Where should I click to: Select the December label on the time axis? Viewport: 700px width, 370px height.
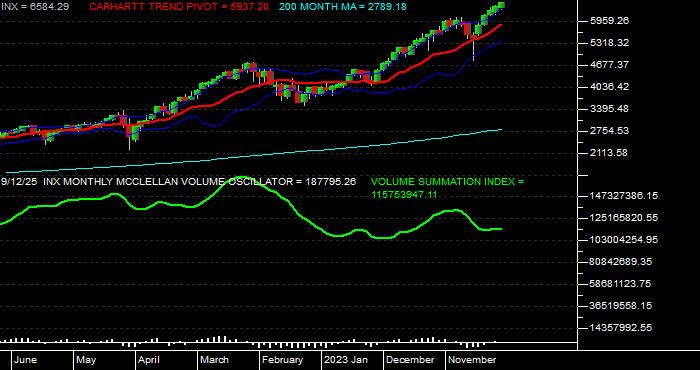410,360
